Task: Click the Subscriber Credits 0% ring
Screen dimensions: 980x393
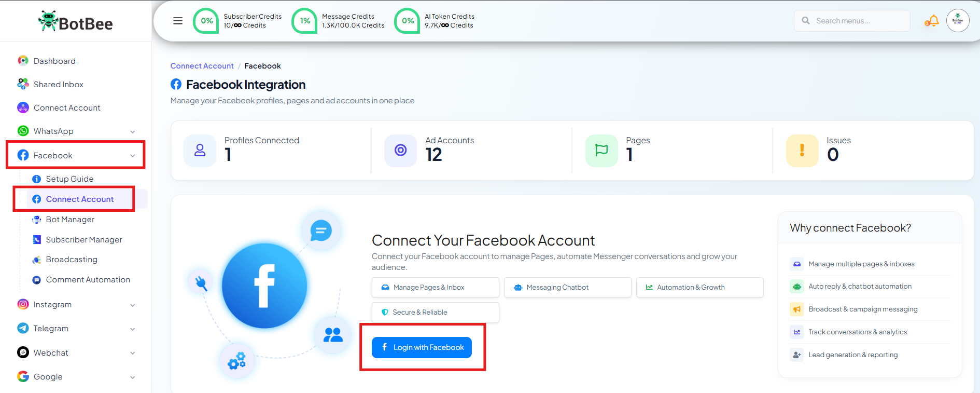Action: [206, 21]
